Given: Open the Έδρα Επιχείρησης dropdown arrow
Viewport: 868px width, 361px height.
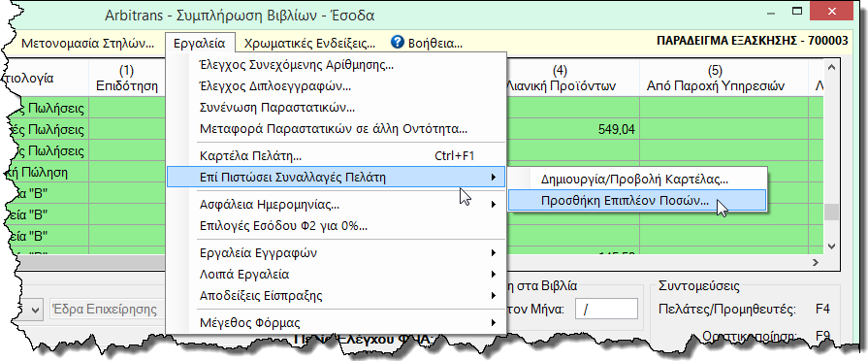Looking at the screenshot, I should pyautogui.click(x=36, y=311).
